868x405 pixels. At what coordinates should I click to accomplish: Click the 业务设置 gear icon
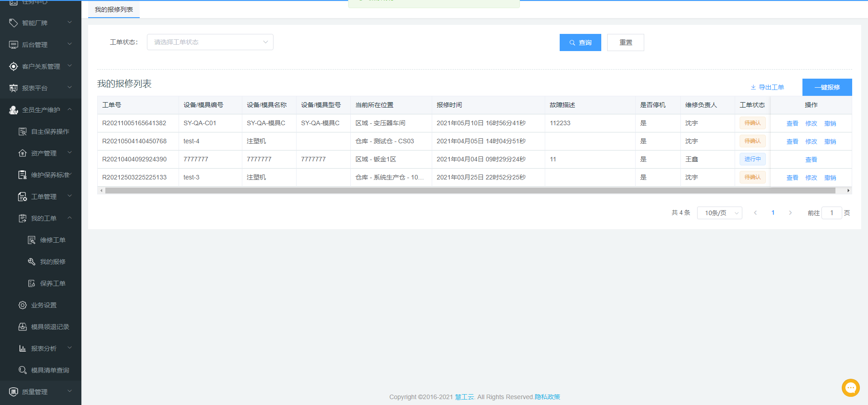23,305
